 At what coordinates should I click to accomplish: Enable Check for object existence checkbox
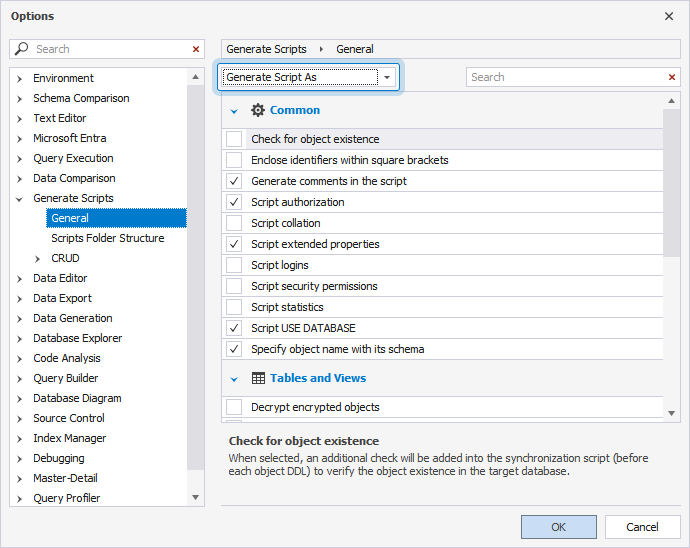click(x=234, y=139)
